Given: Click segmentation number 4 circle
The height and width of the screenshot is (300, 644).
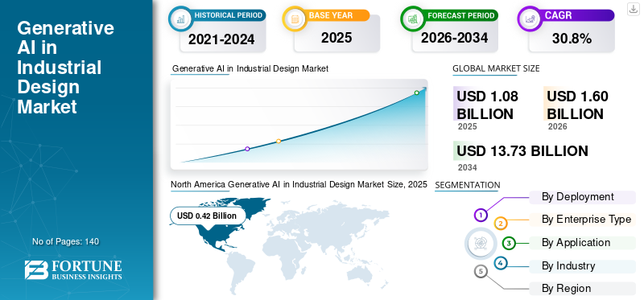Looking at the screenshot, I should point(501,263).
